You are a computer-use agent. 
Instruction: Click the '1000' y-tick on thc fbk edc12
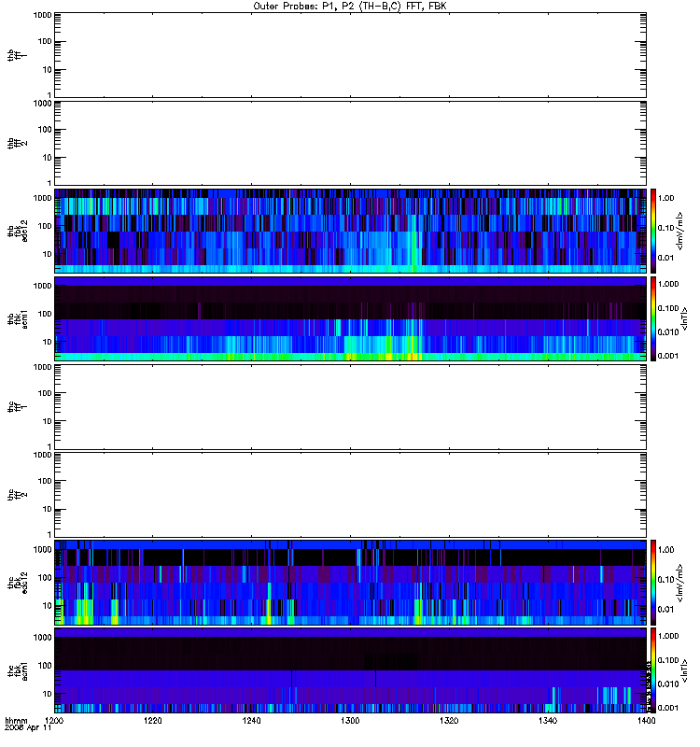pos(42,550)
